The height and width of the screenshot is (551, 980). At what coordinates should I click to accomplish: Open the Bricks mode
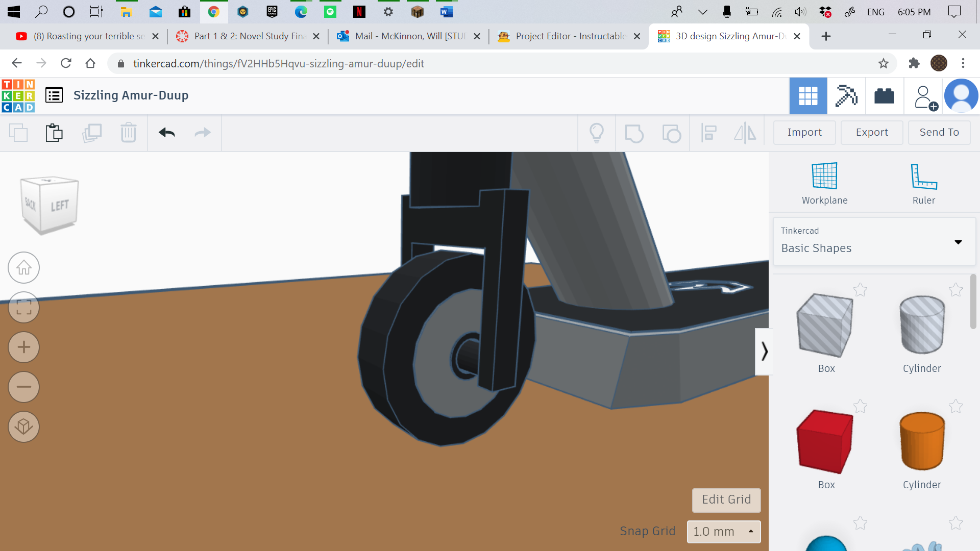click(x=885, y=96)
